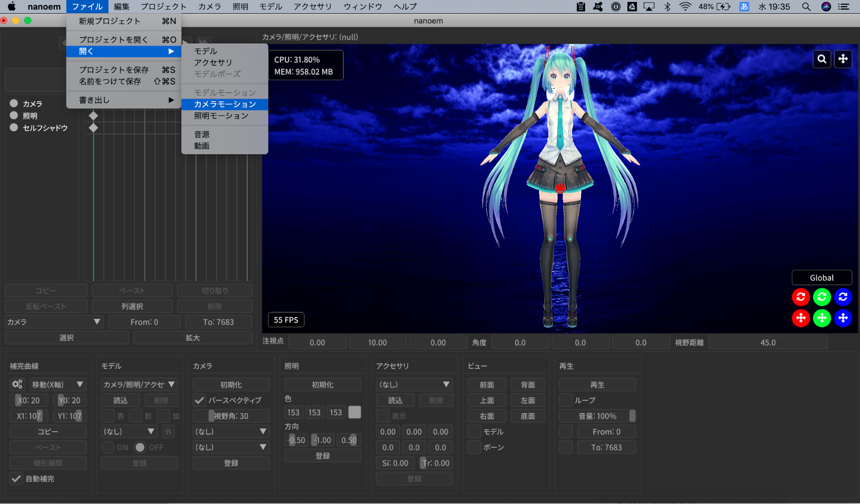Viewport: 860px width, 504px height.
Task: Adjust the 視野角: 30 slider
Action: 231,416
